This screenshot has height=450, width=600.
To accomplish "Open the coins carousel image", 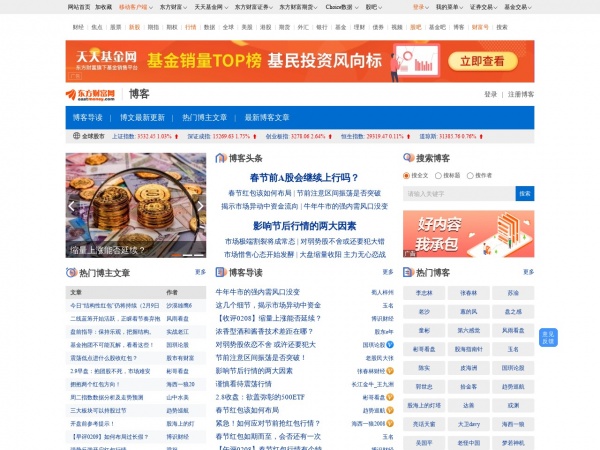I will (x=136, y=205).
